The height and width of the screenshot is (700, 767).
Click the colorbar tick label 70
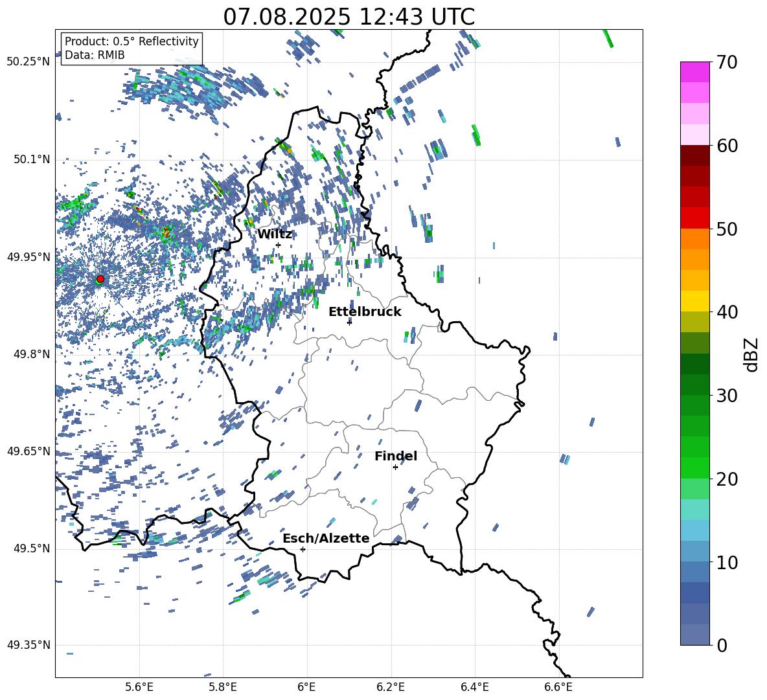727,63
